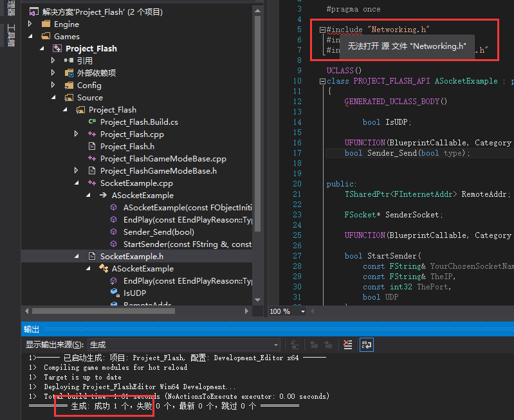Toggle word wrap in output panel
Viewport: 514px width, 420px height.
point(366,345)
